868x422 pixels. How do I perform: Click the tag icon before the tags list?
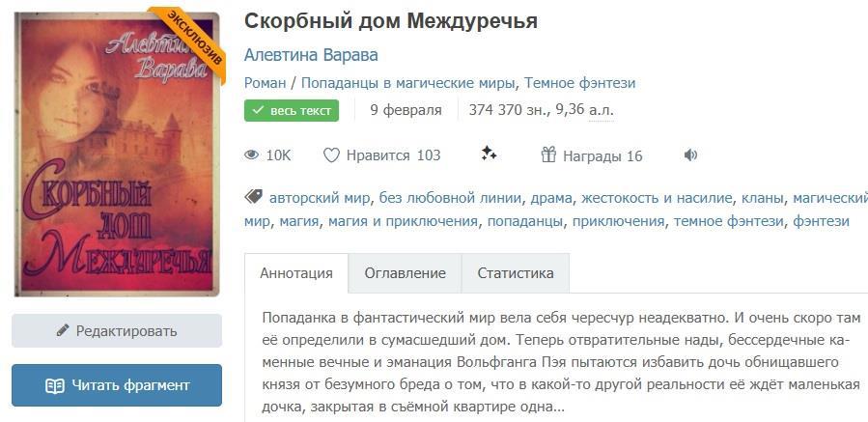254,197
